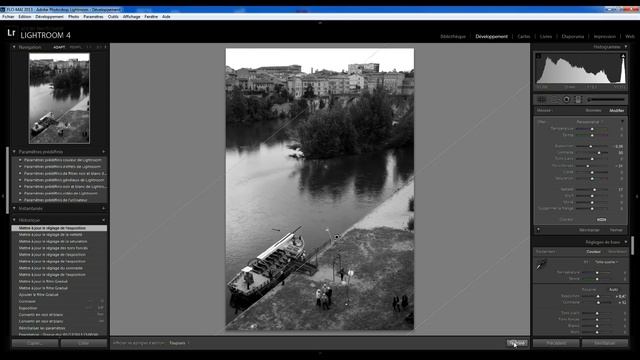Select Modifier mask mode
The width and height of the screenshot is (640, 360).
[x=617, y=110]
